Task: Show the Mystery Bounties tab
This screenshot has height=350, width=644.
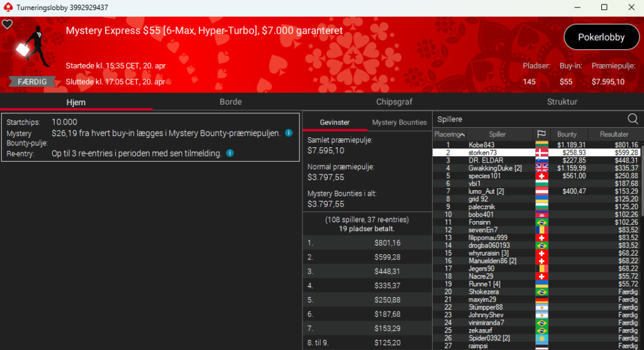Action: click(x=399, y=122)
